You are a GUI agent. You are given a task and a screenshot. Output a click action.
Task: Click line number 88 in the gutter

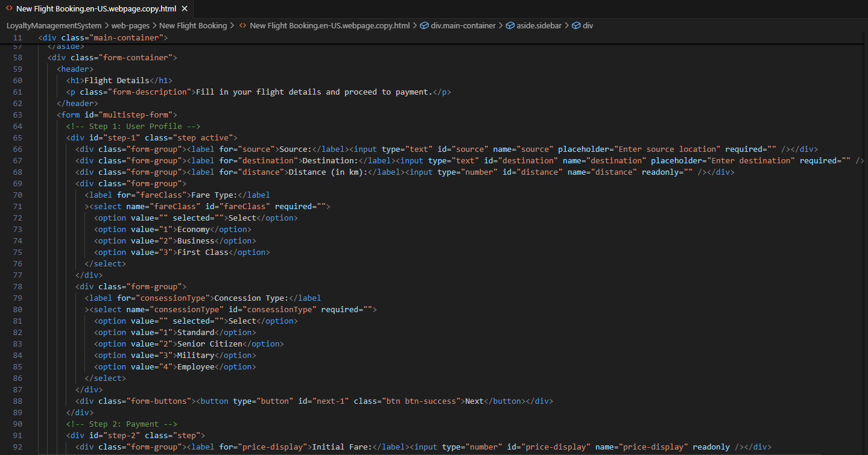17,401
